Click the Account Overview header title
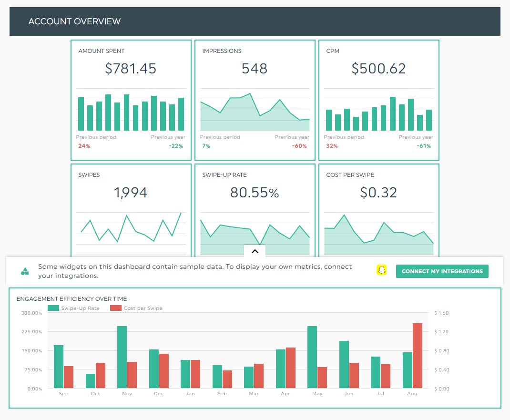 [74, 21]
